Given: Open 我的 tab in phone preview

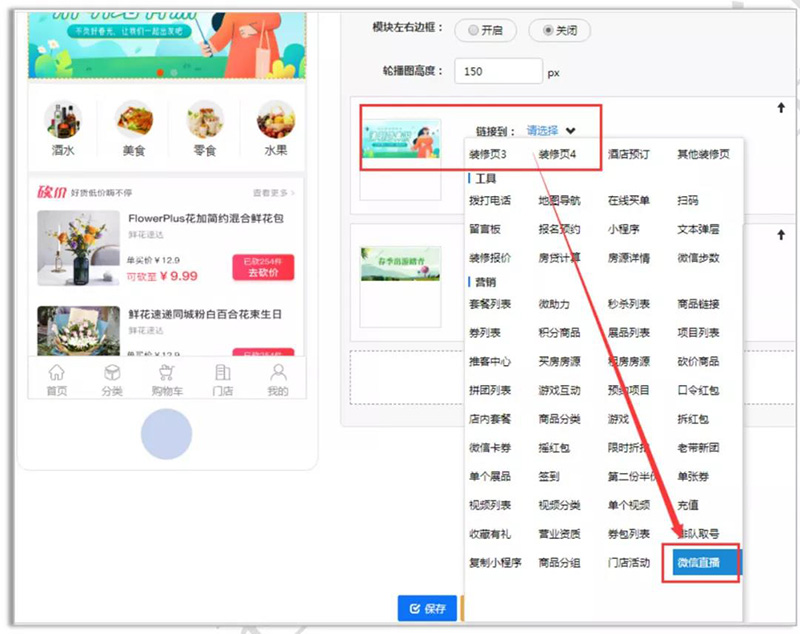Looking at the screenshot, I should [x=278, y=380].
